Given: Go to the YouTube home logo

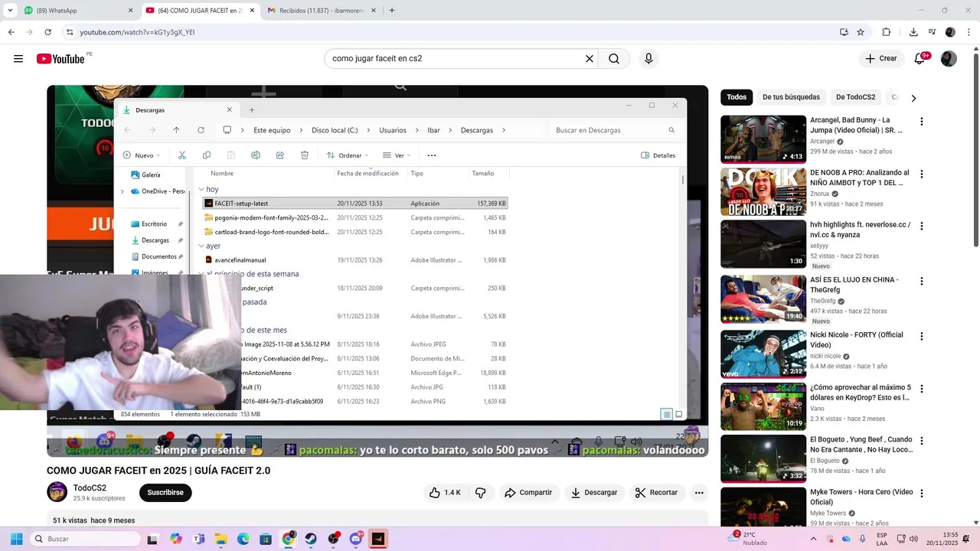Looking at the screenshot, I should [x=60, y=59].
